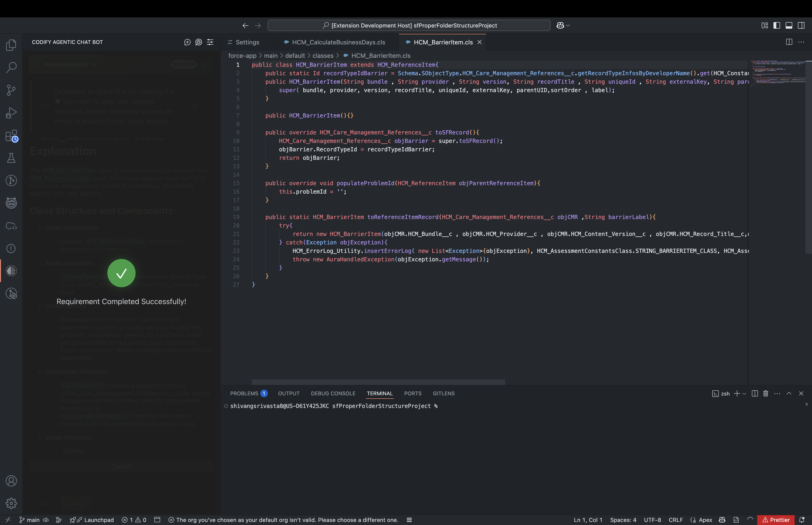The image size is (812, 525).
Task: Kill the zsh terminal with trash icon
Action: point(765,393)
